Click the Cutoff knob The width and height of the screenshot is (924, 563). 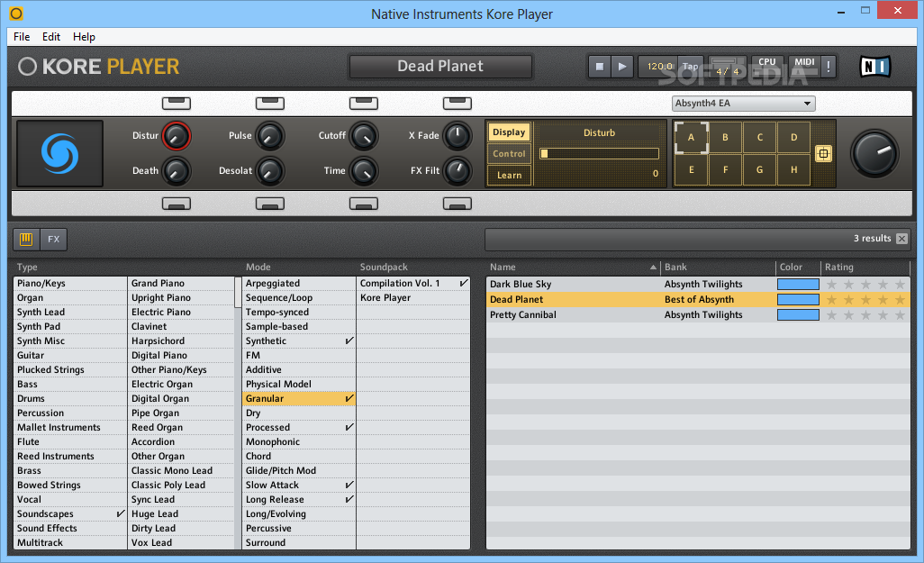pos(364,136)
